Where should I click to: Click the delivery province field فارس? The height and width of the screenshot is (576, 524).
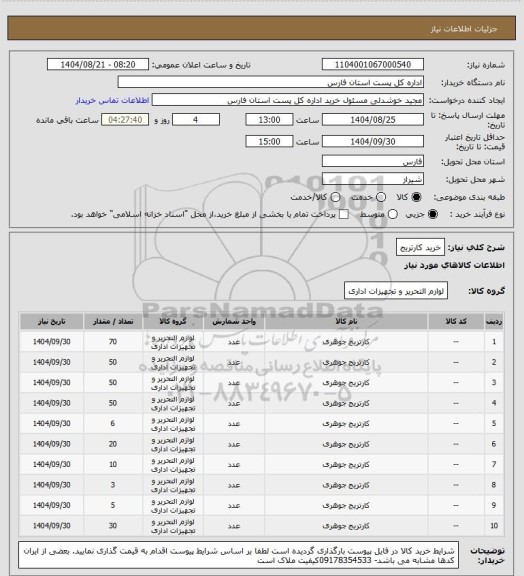(373, 161)
